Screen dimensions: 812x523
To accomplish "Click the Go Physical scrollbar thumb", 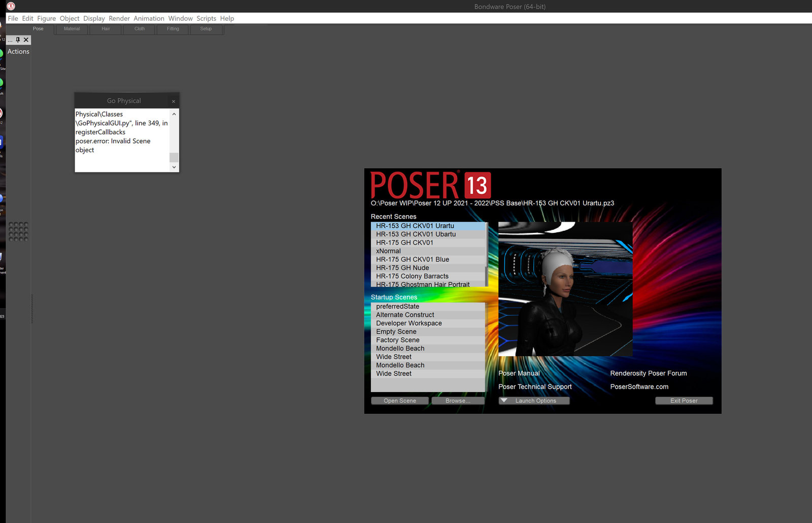I will tap(174, 157).
